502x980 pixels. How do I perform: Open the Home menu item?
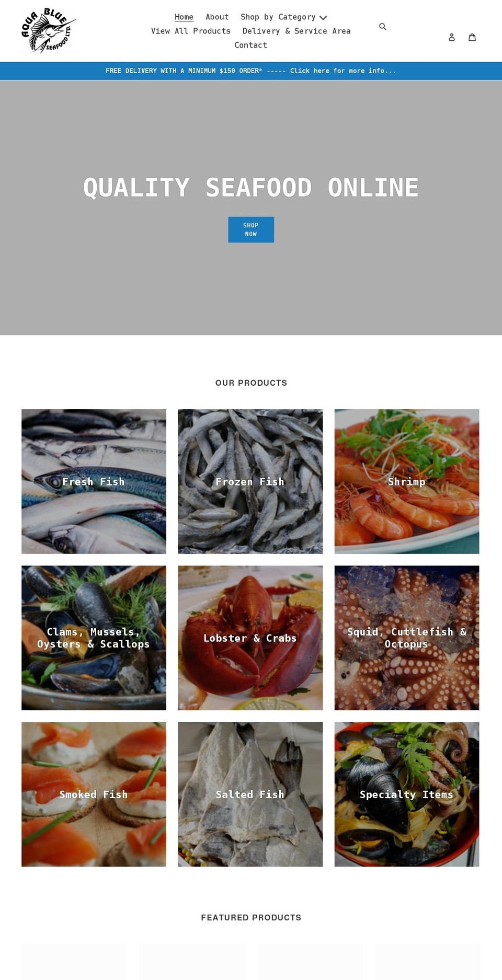click(184, 17)
